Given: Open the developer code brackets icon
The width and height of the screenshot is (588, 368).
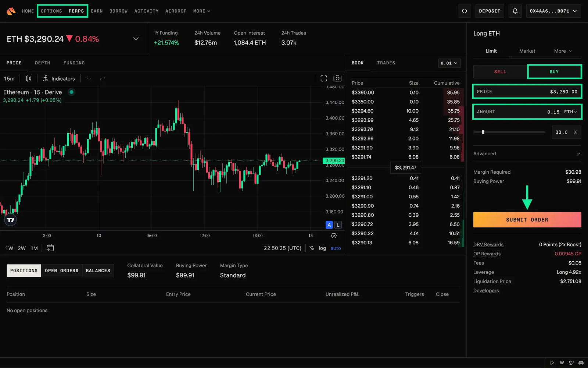Looking at the screenshot, I should click(x=465, y=11).
